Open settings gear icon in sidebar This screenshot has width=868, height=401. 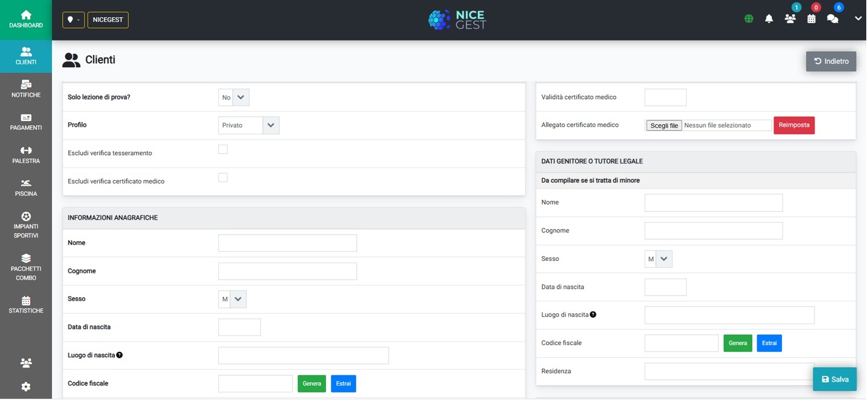pos(26,387)
